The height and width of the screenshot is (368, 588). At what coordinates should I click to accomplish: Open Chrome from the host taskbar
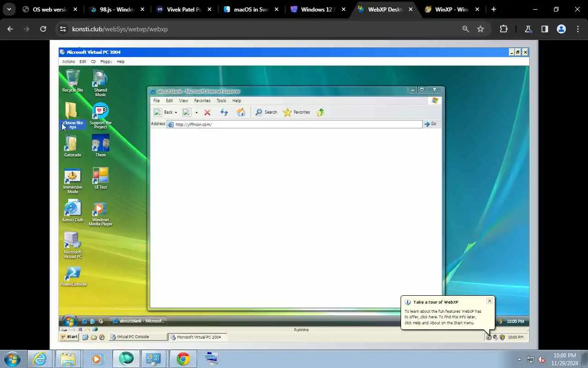coord(183,359)
